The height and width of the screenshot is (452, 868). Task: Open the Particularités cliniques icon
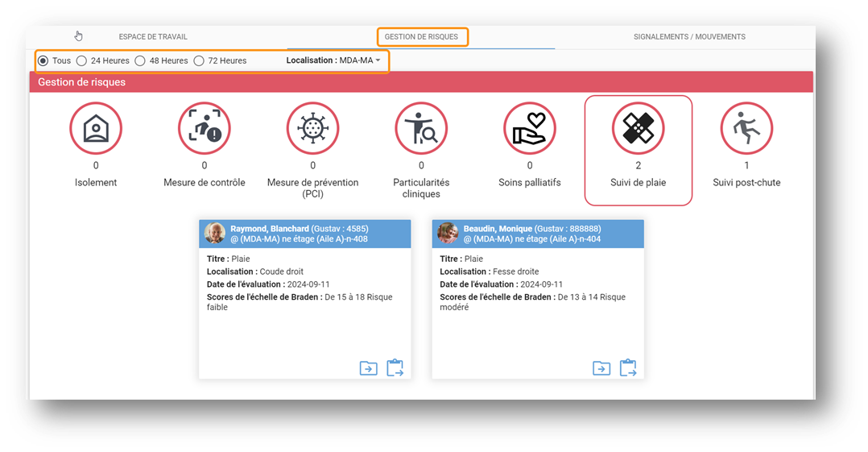pyautogui.click(x=421, y=129)
